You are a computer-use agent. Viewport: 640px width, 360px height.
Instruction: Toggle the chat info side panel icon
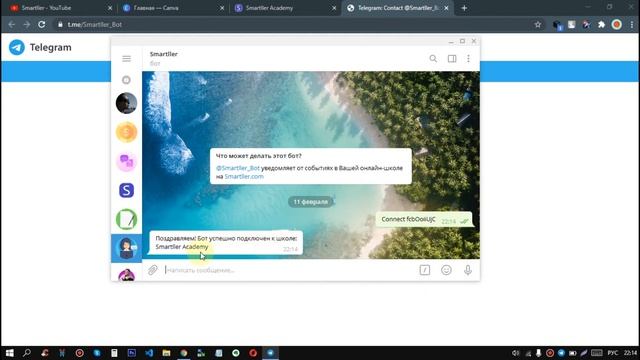(x=452, y=59)
